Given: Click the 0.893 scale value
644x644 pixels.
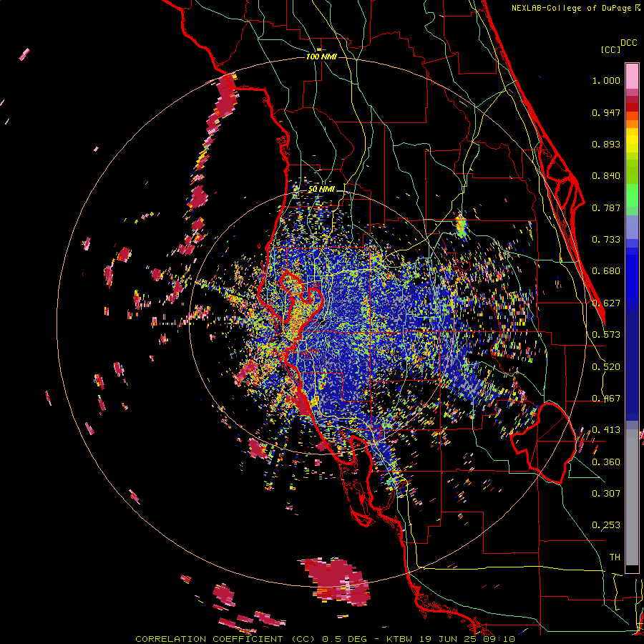Looking at the screenshot, I should (606, 144).
